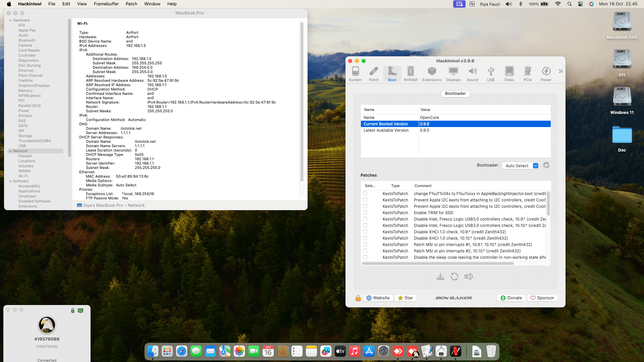This screenshot has height=362, width=644.
Task: Click the refresh icon below the patches list
Action: pyautogui.click(x=454, y=277)
